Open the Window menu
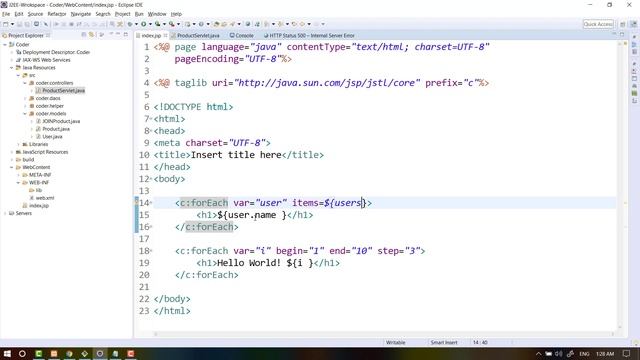This screenshot has width=640, height=360. tap(157, 14)
